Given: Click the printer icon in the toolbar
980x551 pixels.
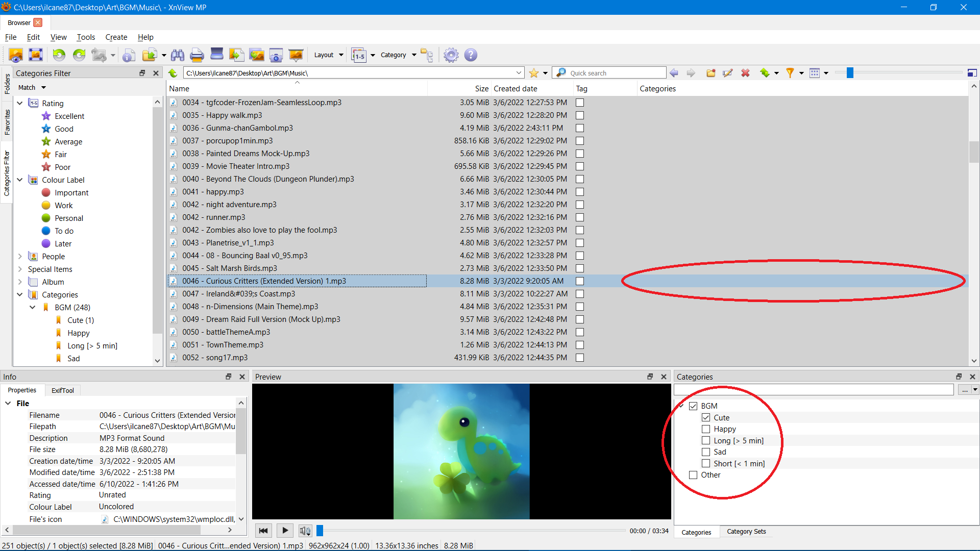Looking at the screenshot, I should point(197,55).
